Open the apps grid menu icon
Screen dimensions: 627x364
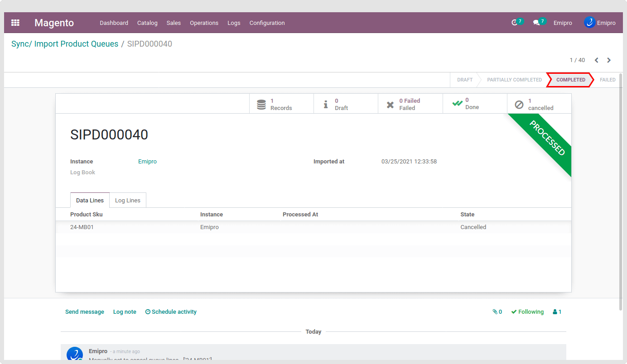15,23
